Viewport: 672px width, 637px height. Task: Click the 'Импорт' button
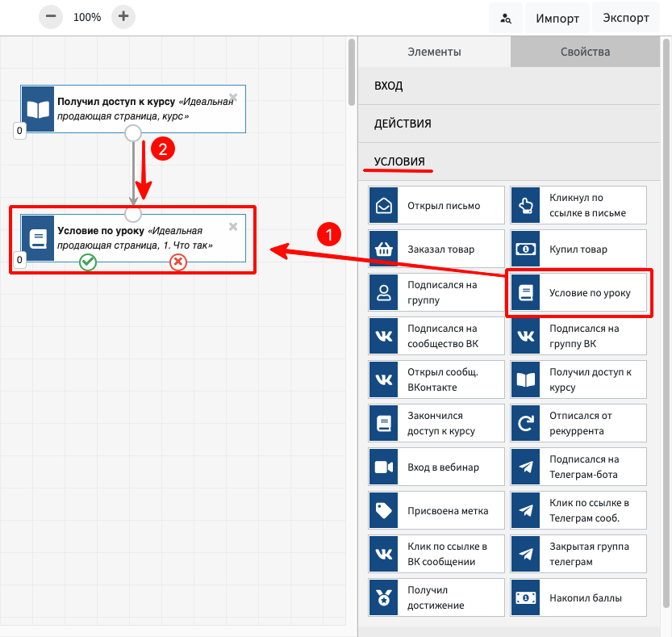557,18
